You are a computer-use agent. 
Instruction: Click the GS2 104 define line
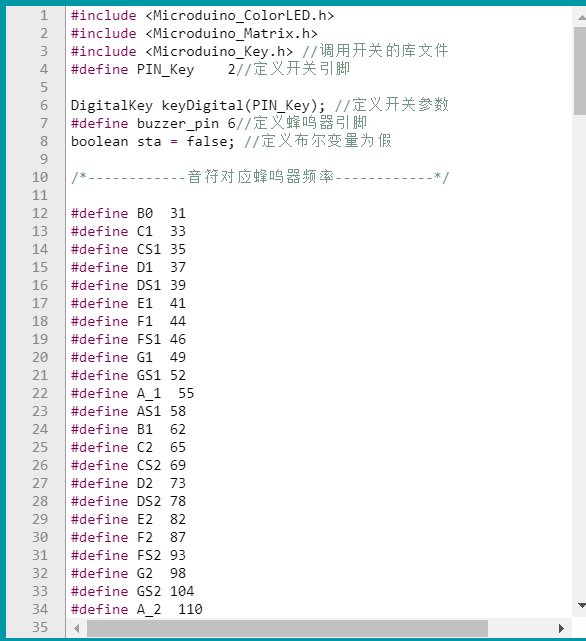tap(132, 591)
